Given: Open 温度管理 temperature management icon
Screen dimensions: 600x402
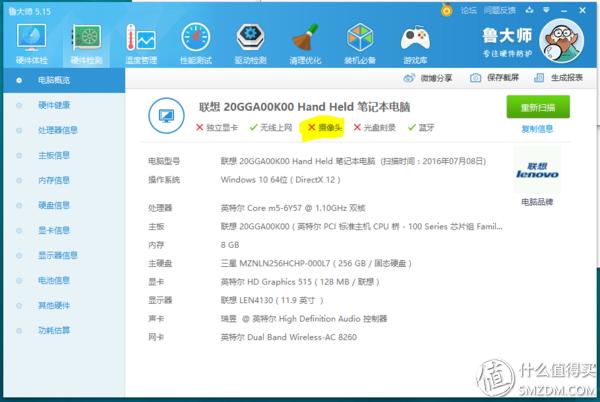Looking at the screenshot, I should (x=141, y=43).
